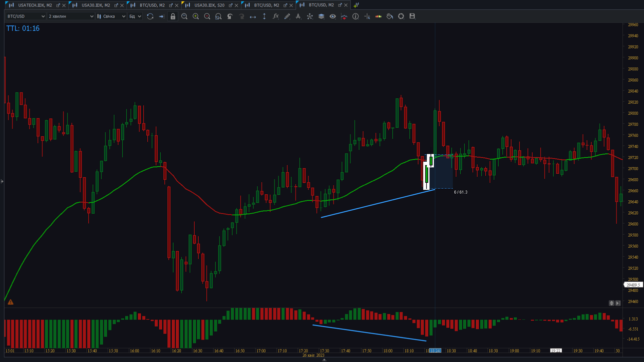Open the Бід price side dropdown
The height and width of the screenshot is (362, 644).
(135, 16)
